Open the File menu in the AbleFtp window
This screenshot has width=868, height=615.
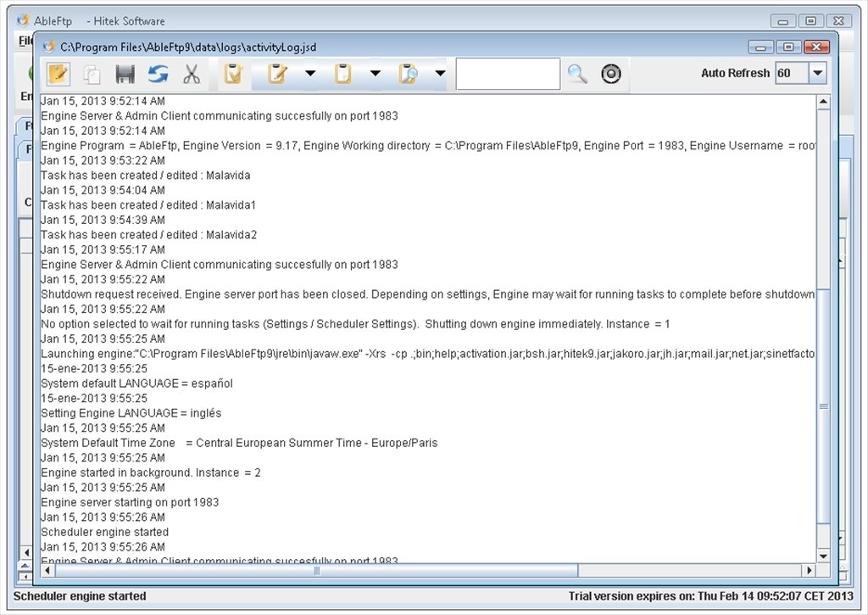[25, 41]
